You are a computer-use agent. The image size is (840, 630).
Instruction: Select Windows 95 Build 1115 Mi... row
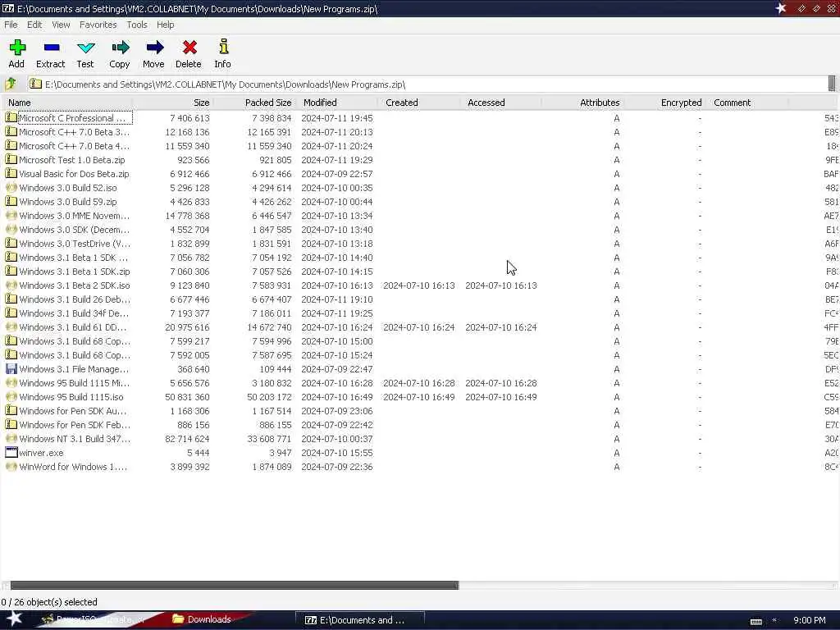coord(419,383)
